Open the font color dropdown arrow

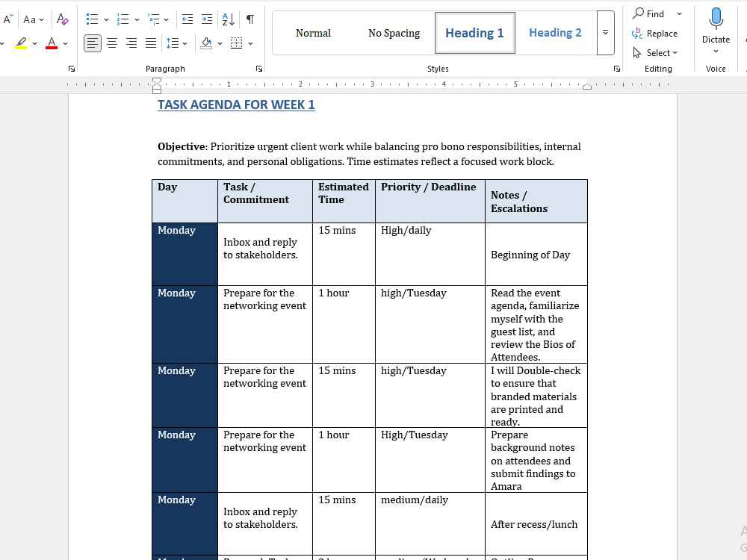65,44
